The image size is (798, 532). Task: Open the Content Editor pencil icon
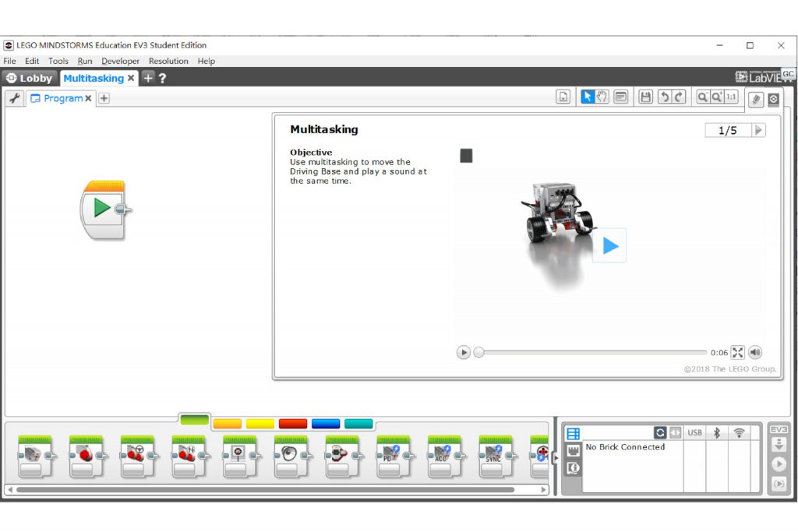756,99
